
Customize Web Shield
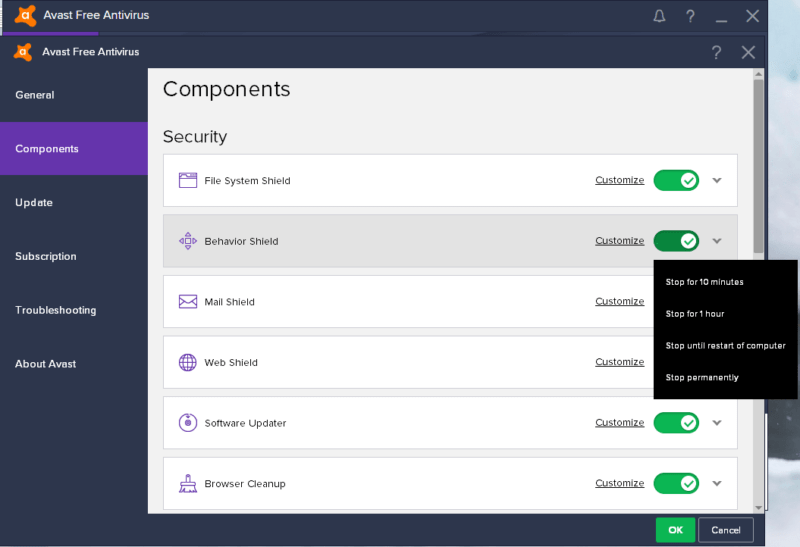[x=619, y=362]
